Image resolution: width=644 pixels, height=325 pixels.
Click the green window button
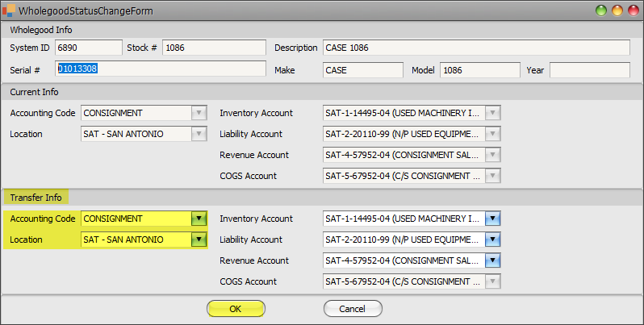pyautogui.click(x=601, y=10)
